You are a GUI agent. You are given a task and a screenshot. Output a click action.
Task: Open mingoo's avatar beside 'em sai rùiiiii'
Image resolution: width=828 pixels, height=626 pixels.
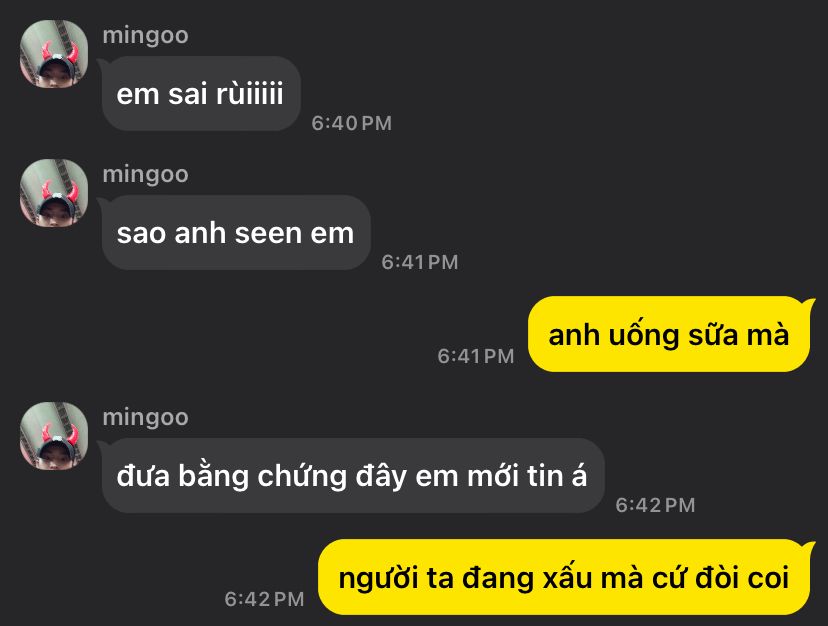coord(54,54)
